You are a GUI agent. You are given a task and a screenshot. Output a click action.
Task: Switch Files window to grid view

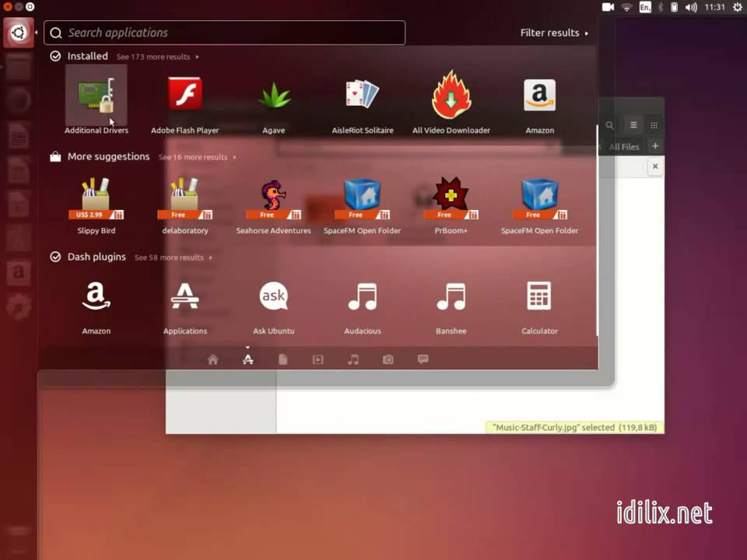(654, 125)
